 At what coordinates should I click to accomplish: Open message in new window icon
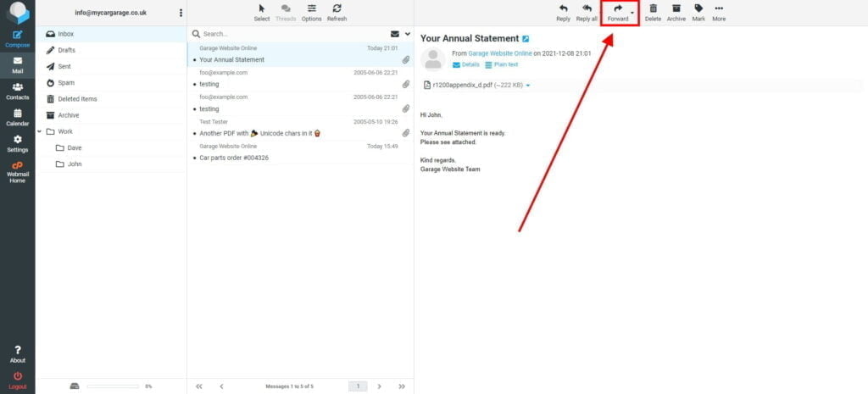click(x=526, y=39)
